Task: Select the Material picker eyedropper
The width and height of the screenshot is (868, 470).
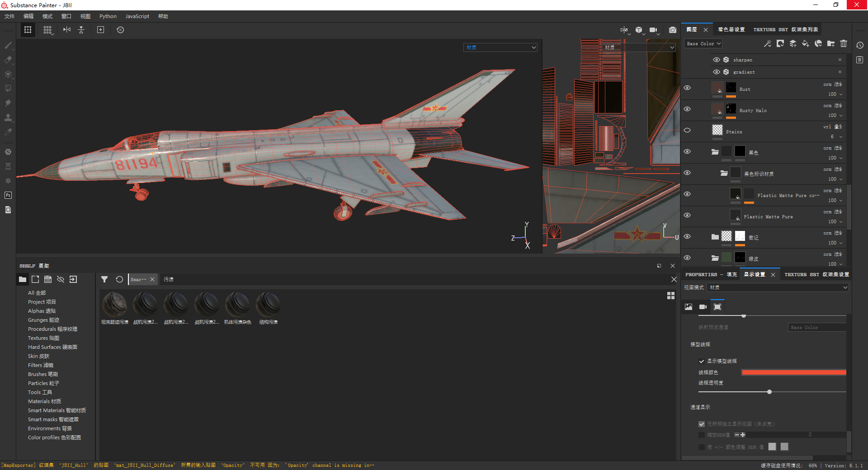Action: (8, 132)
